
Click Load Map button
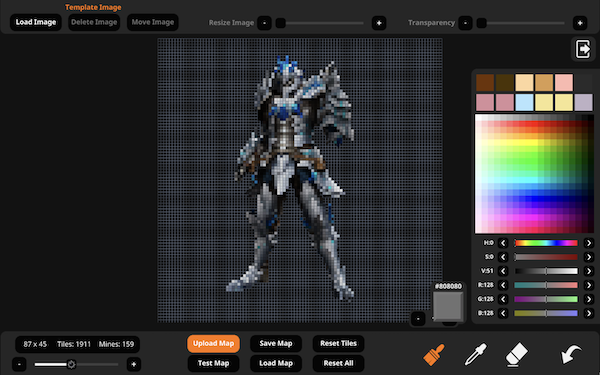[x=276, y=363]
